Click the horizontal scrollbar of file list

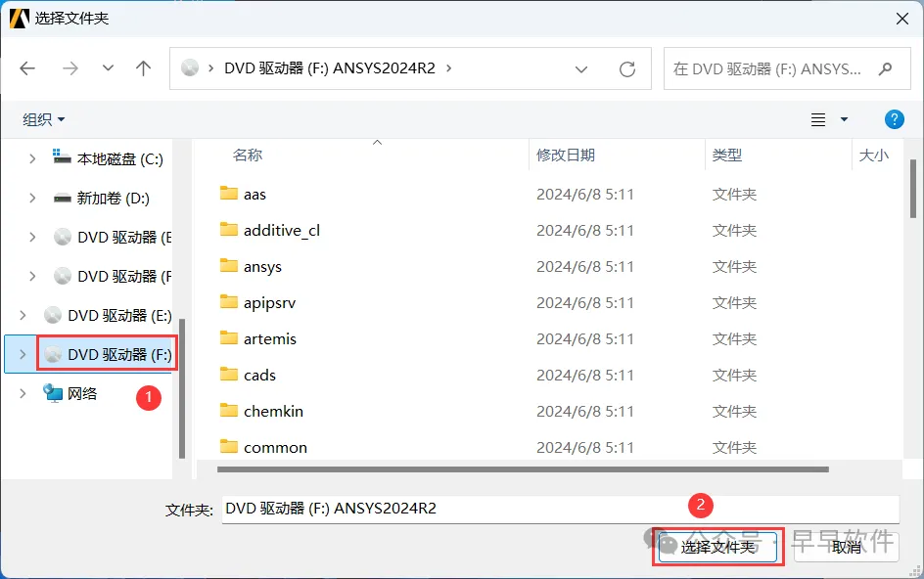523,469
